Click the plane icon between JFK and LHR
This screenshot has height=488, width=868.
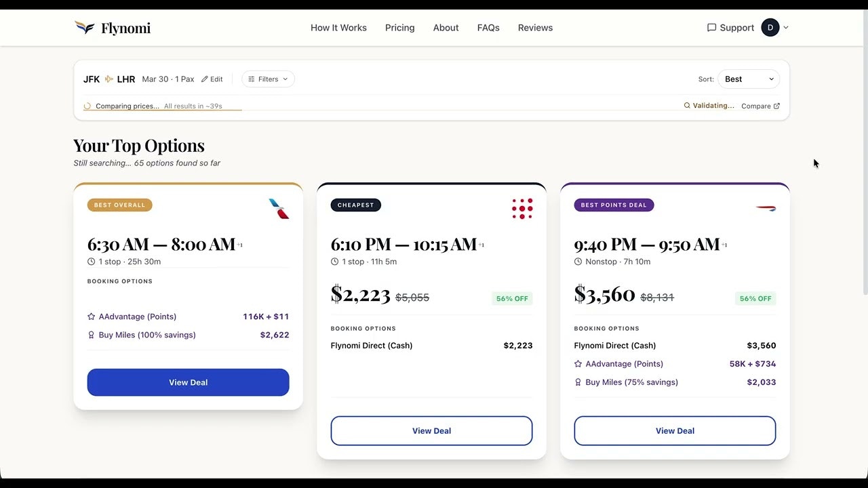[x=108, y=79]
